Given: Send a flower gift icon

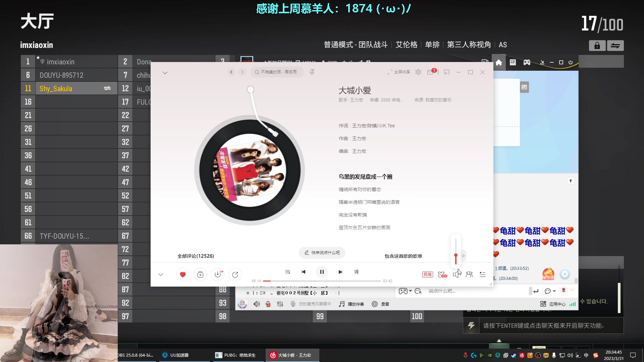Looking at the screenshot, I should pos(563,290).
